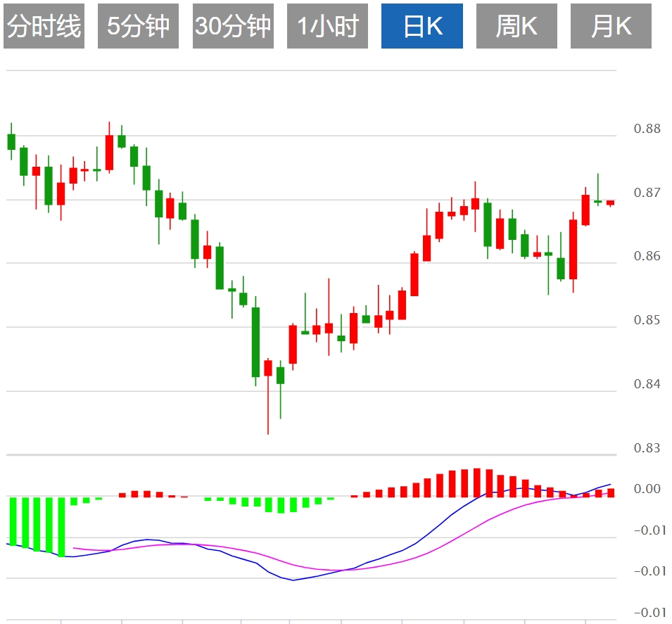Image resolution: width=672 pixels, height=624 pixels.
Task: Click the lowest point of the blue MACD line
Action: (x=293, y=580)
